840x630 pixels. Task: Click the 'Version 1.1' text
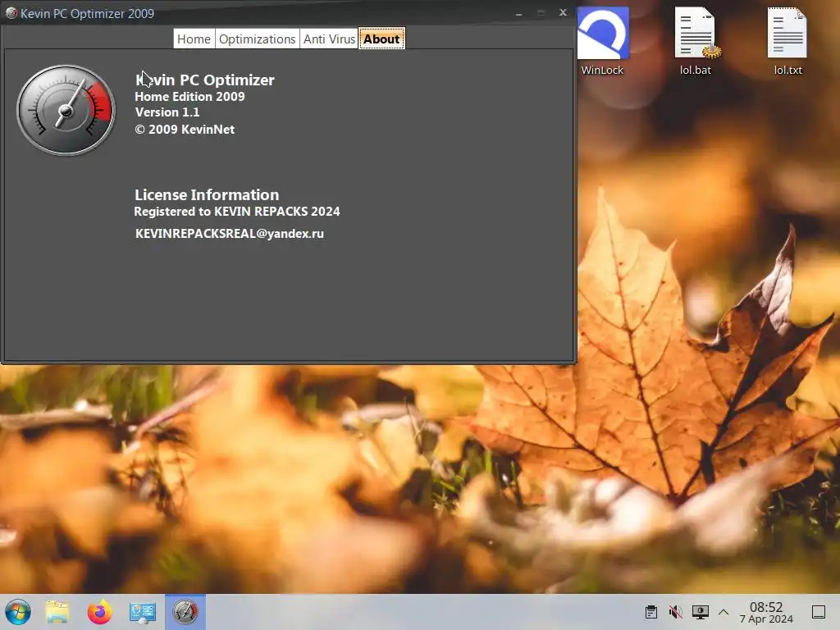pos(167,112)
